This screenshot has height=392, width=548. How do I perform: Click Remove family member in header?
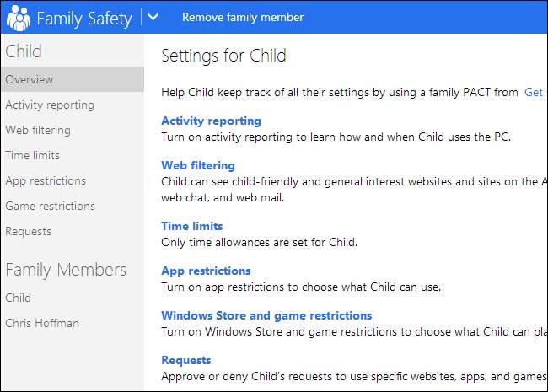(242, 17)
